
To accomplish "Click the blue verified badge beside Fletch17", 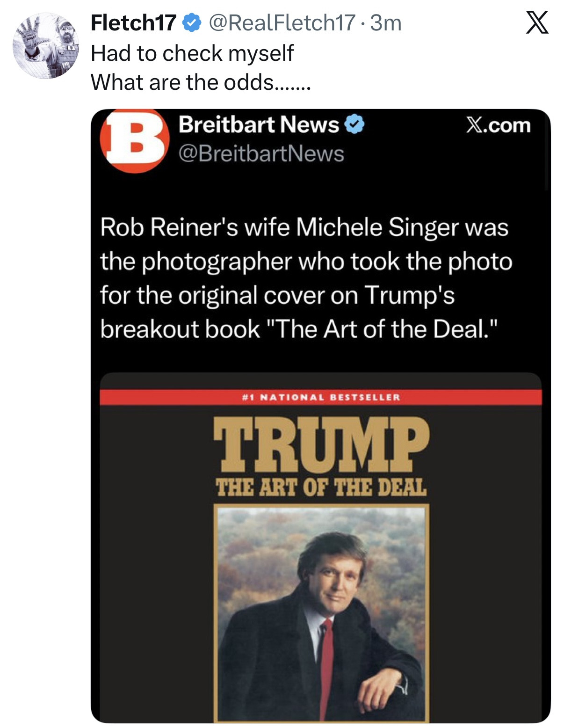I will tap(192, 22).
